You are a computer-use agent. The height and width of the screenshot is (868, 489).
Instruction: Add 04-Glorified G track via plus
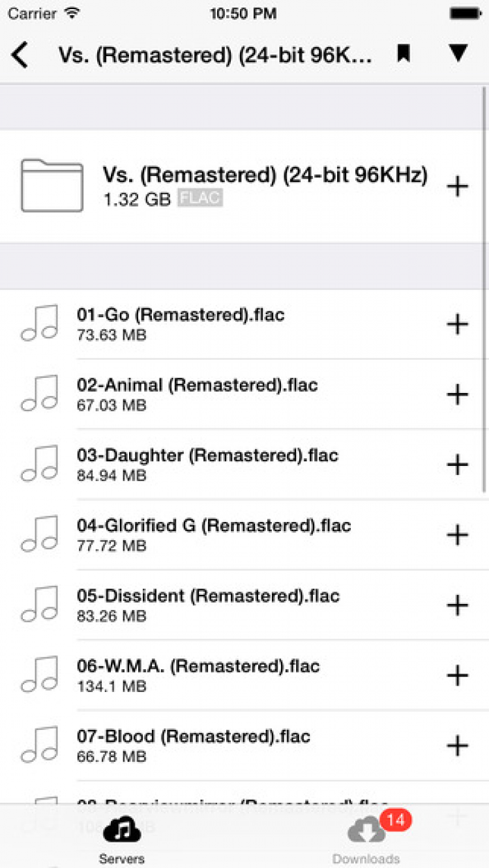click(458, 535)
